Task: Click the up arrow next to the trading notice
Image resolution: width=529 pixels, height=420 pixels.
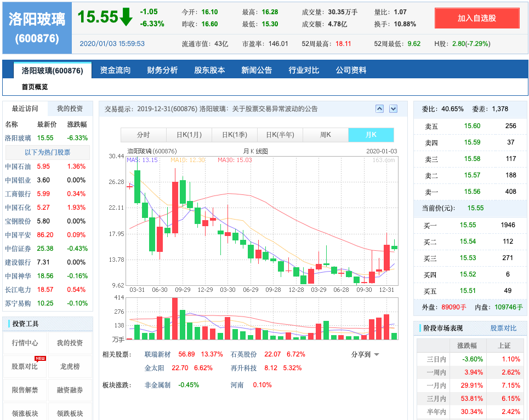Action: 379,109
